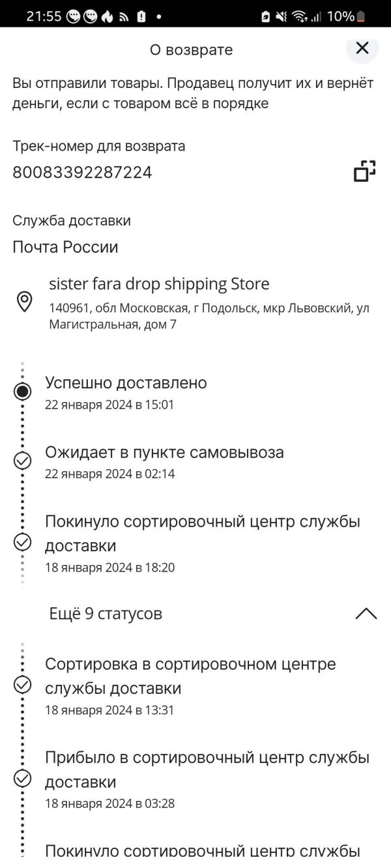The height and width of the screenshot is (868, 391).
Task: Tap the map pin location icon
Action: (x=24, y=302)
